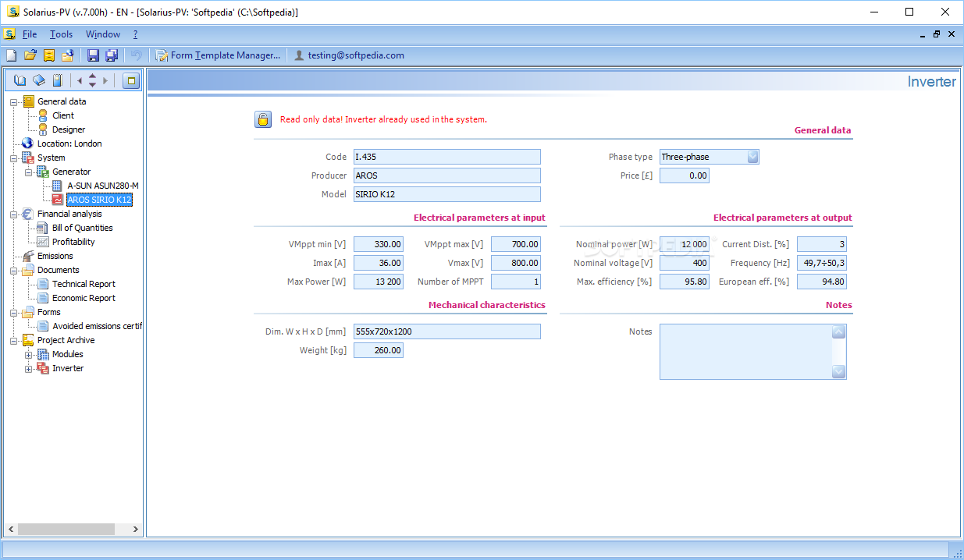The image size is (964, 560).
Task: Click tree panel horizontal scrollbar left arrow
Action: (x=11, y=529)
